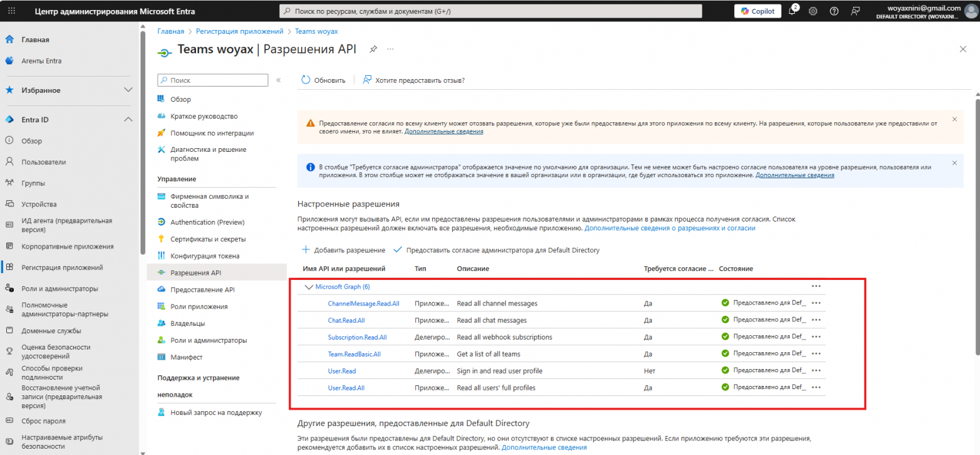Open the Subscription.Read.All permission link
This screenshot has height=455, width=980.
coord(357,337)
